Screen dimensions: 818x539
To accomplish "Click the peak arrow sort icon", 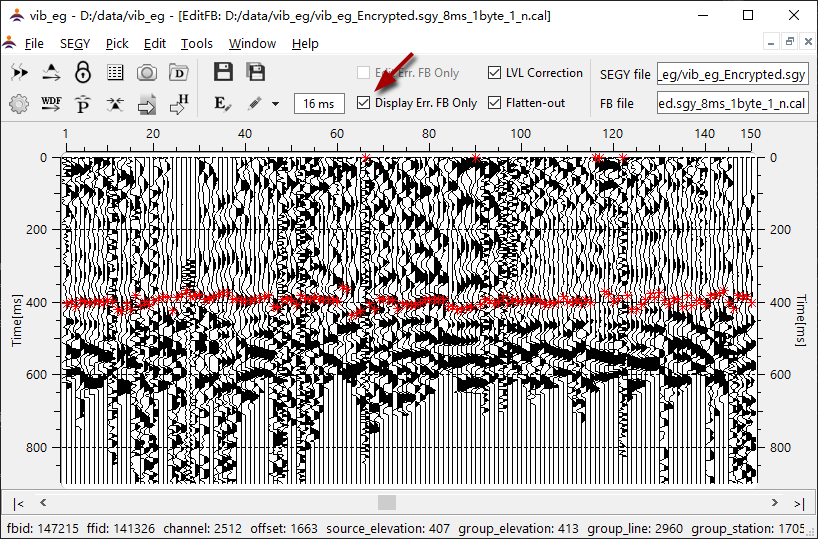I will tap(51, 73).
